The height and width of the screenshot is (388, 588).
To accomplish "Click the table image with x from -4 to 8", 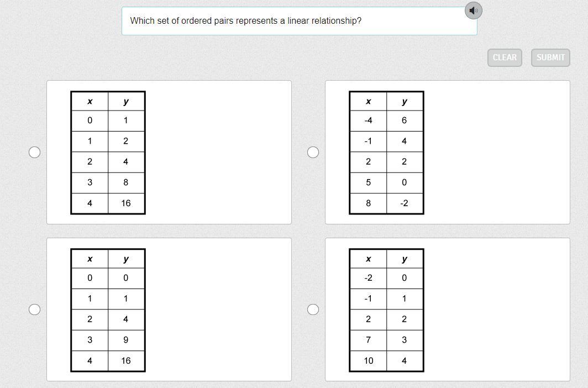I will (x=386, y=153).
